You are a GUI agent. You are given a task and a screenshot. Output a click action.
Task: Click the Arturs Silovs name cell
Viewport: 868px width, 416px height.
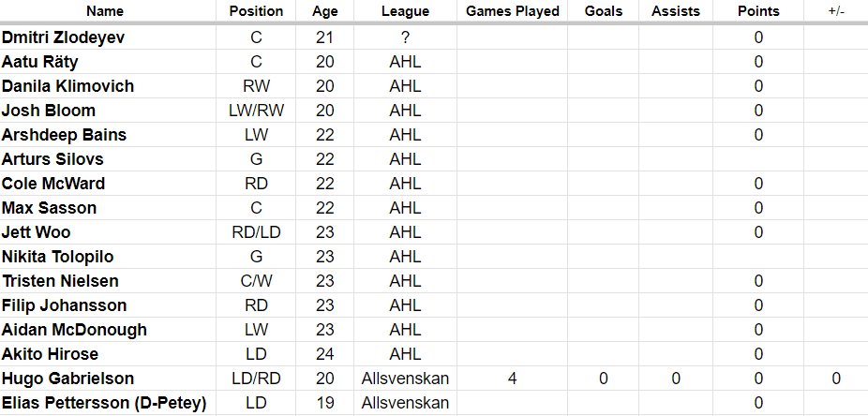52,159
